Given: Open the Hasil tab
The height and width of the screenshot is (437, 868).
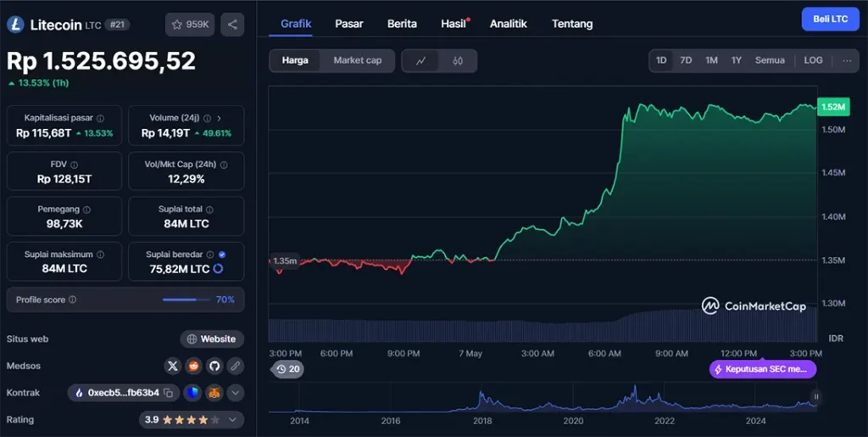Looking at the screenshot, I should 453,24.
